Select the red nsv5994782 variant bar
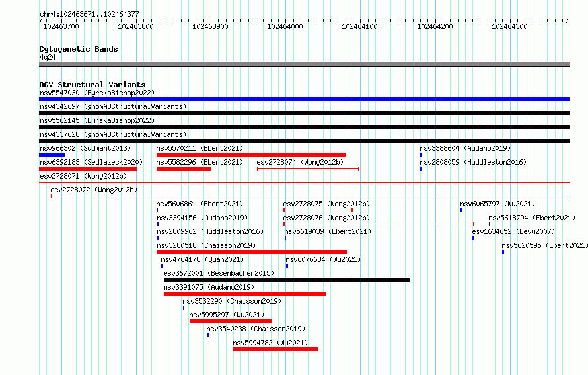 tap(276, 349)
